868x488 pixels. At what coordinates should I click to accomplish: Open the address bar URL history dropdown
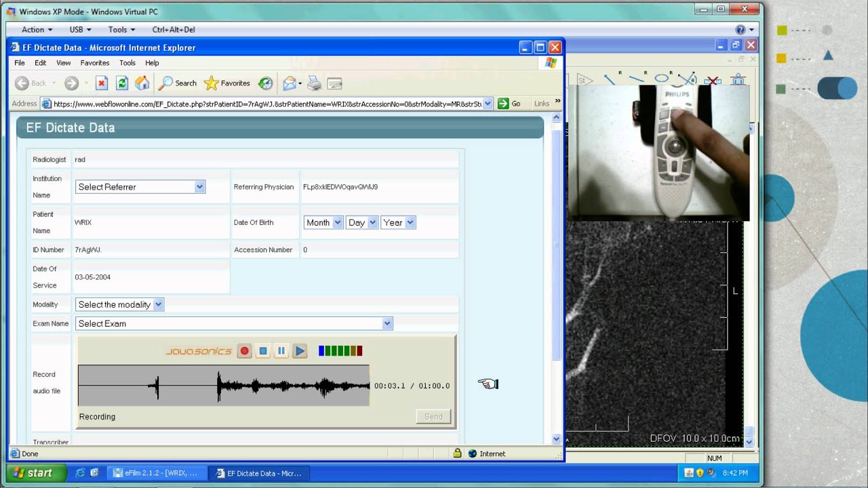point(488,104)
